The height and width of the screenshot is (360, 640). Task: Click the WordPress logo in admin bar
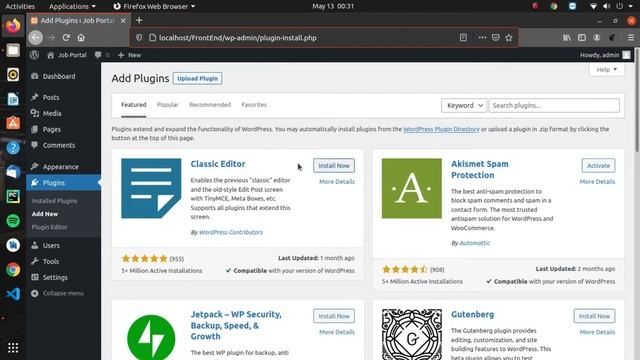(x=34, y=55)
